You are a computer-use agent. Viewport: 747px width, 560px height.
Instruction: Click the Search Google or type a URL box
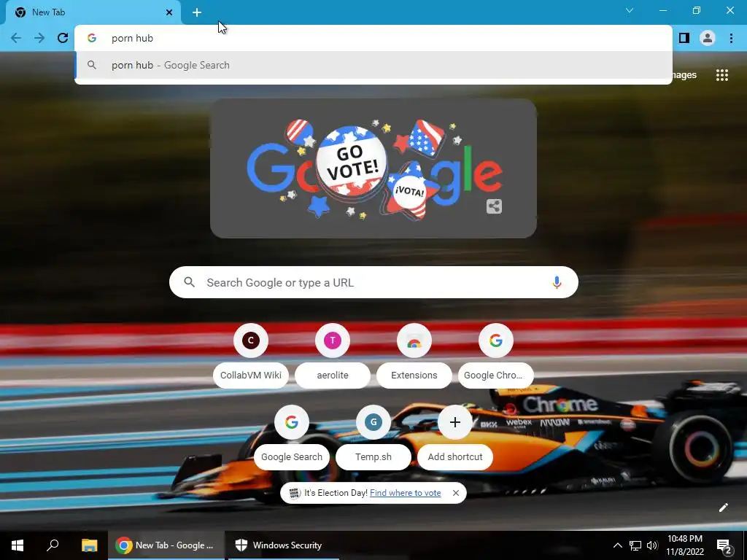(373, 282)
